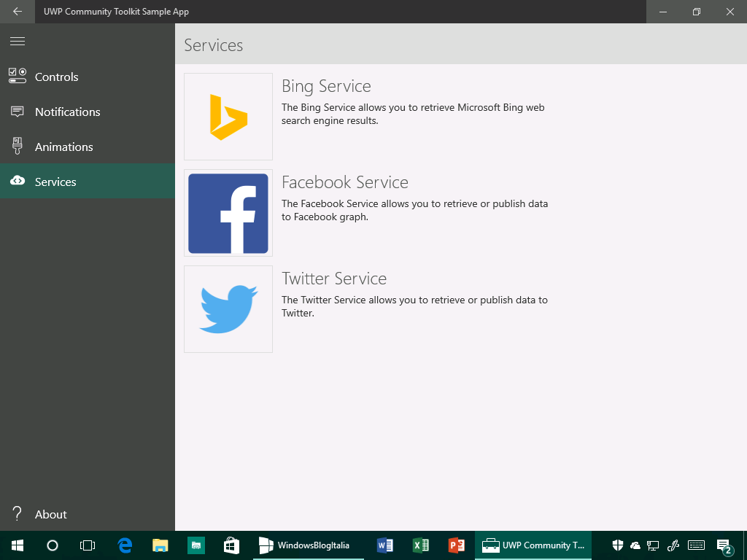This screenshot has width=747, height=560.
Task: Open the Bing logo thumbnail
Action: pyautogui.click(x=228, y=117)
